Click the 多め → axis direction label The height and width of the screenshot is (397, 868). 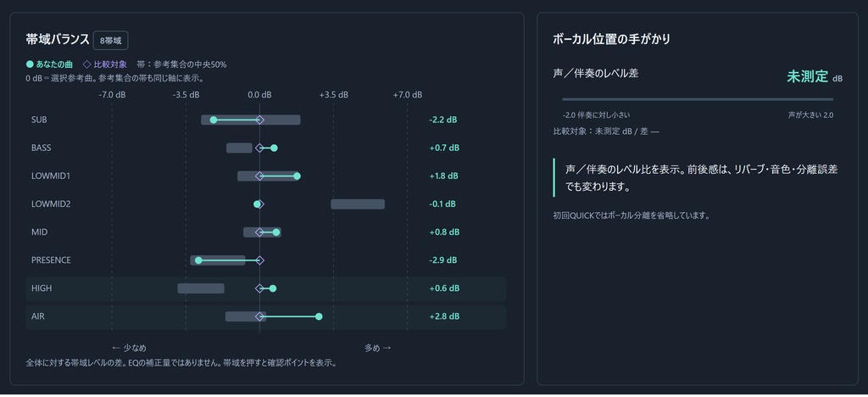(377, 348)
